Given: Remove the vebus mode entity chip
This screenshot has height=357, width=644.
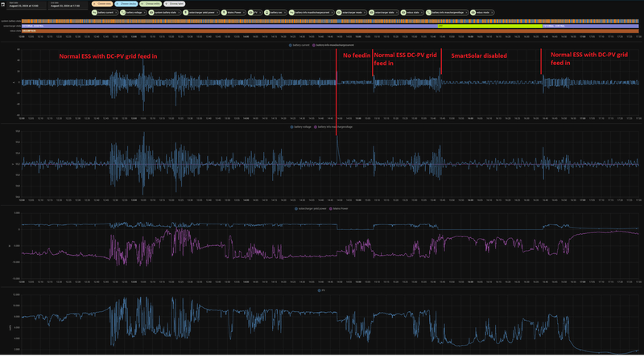Looking at the screenshot, I should click(x=492, y=13).
